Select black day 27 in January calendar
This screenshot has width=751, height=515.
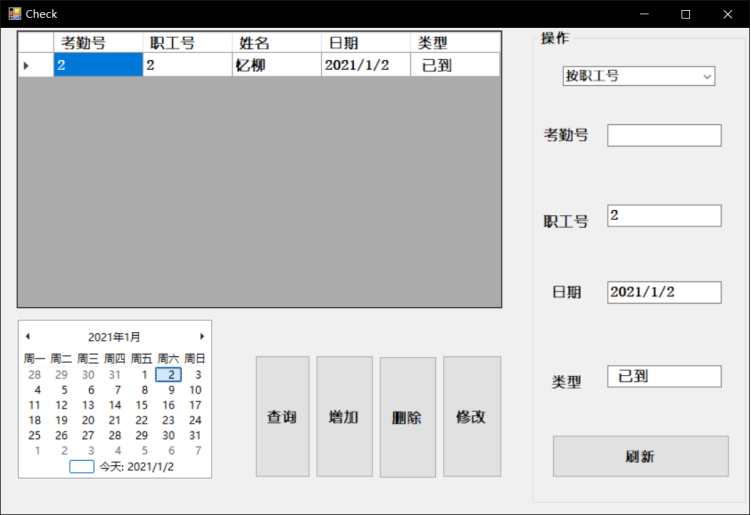coord(88,435)
